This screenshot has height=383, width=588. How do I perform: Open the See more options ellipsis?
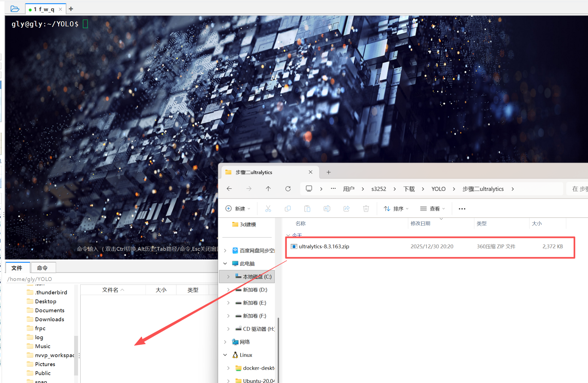point(462,209)
